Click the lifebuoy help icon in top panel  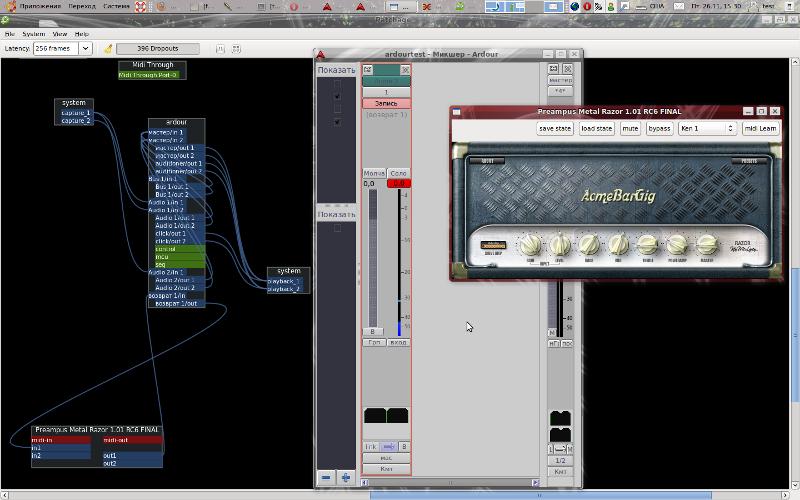(x=141, y=6)
